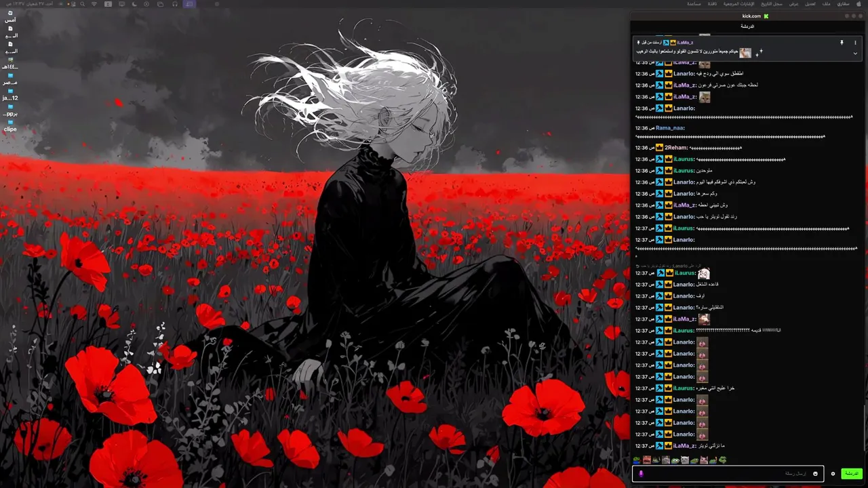
Task: Click the first Pepe emote in quick emotes
Action: (637, 460)
